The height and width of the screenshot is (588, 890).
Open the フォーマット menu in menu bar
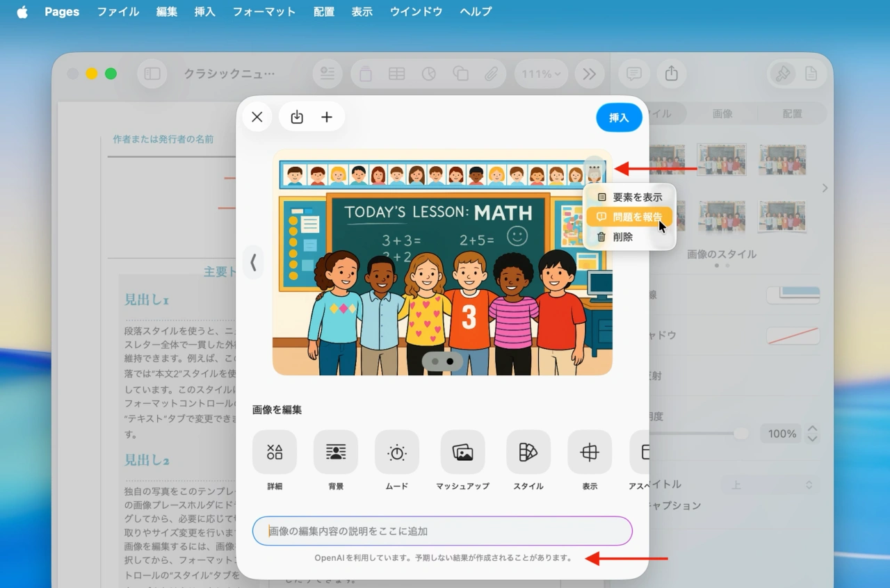point(264,12)
